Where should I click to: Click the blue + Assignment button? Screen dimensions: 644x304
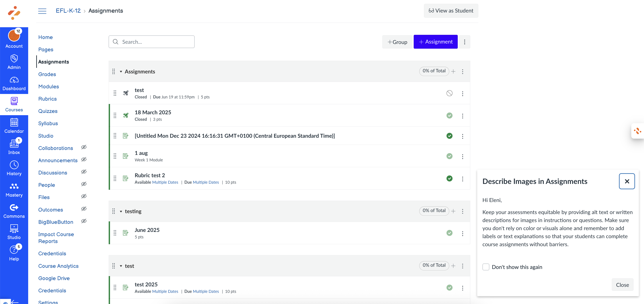pos(435,42)
